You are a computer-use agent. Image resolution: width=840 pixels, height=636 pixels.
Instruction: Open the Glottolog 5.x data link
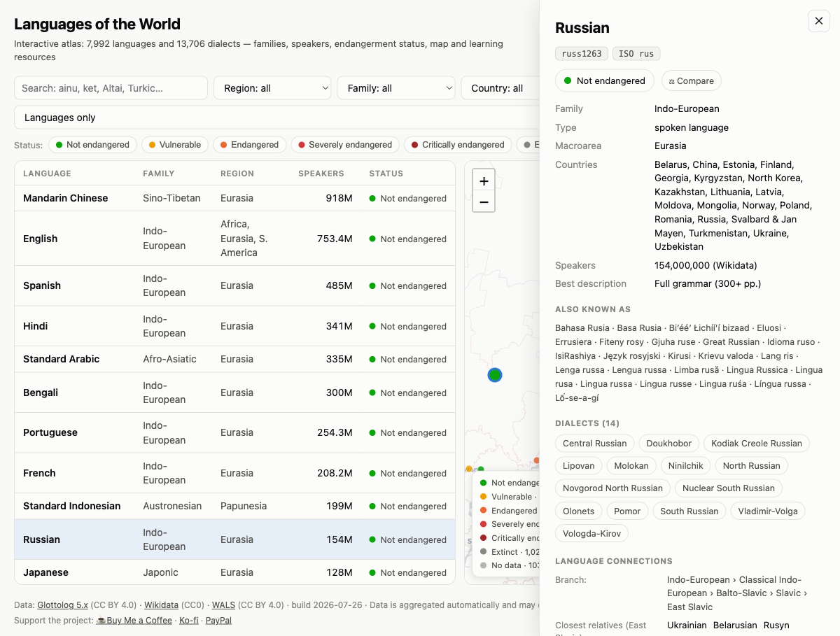(x=63, y=605)
